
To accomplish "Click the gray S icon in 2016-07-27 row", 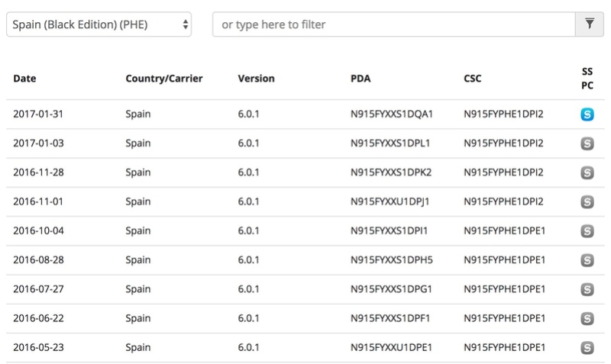I will [587, 289].
